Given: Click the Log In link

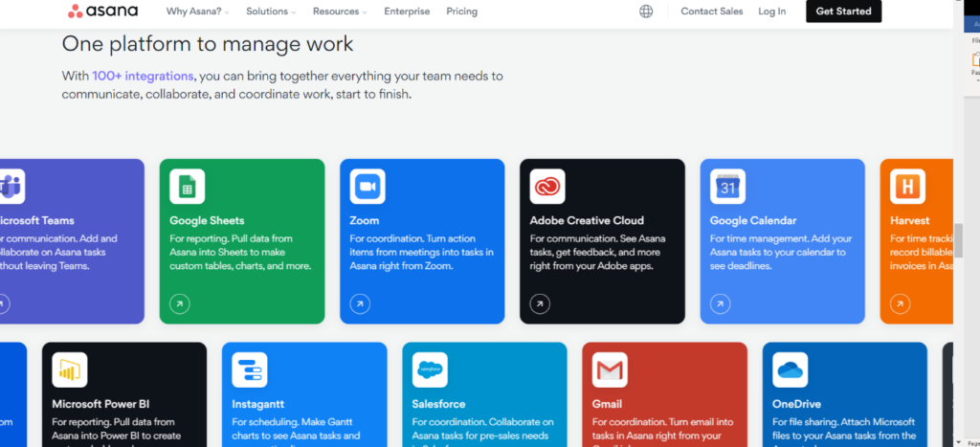Looking at the screenshot, I should point(772,11).
